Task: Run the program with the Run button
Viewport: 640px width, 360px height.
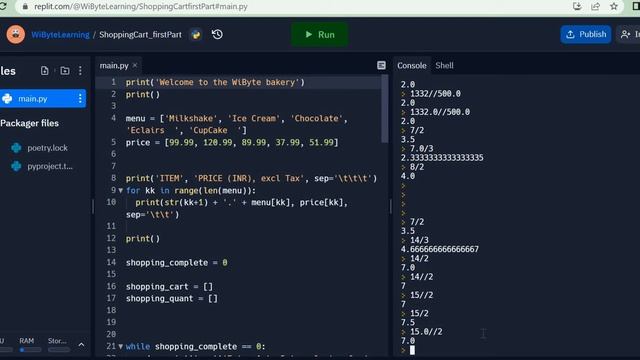Action: pos(320,35)
